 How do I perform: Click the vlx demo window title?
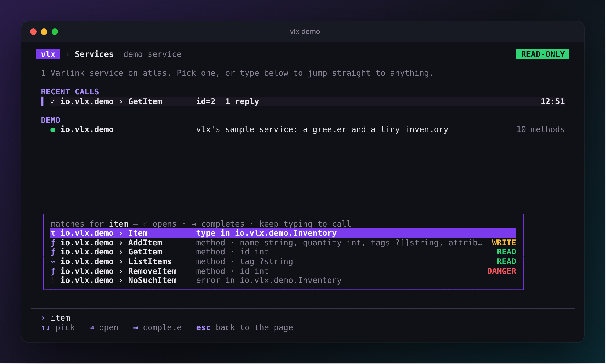305,31
